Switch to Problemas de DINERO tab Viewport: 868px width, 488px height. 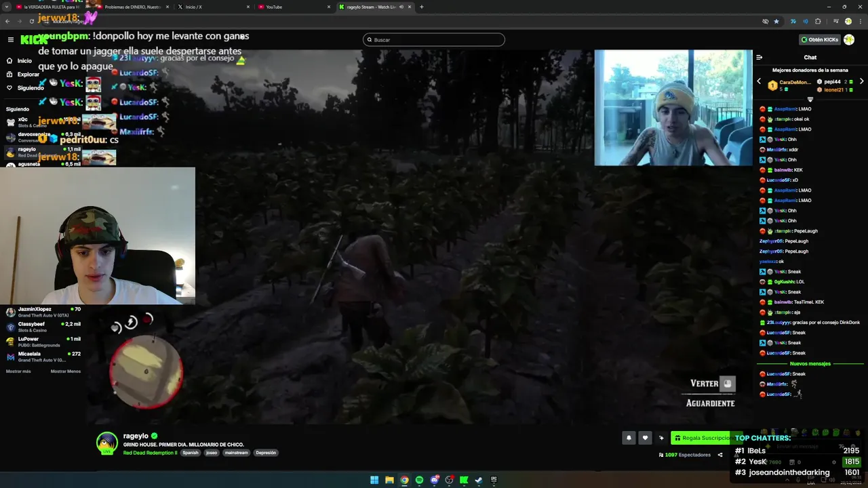pyautogui.click(x=132, y=7)
